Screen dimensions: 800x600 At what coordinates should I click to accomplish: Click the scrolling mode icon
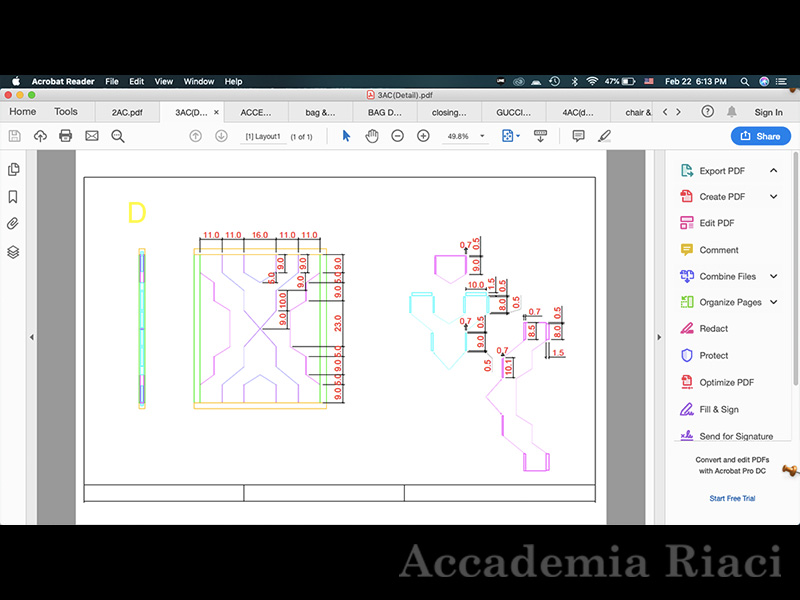(540, 136)
